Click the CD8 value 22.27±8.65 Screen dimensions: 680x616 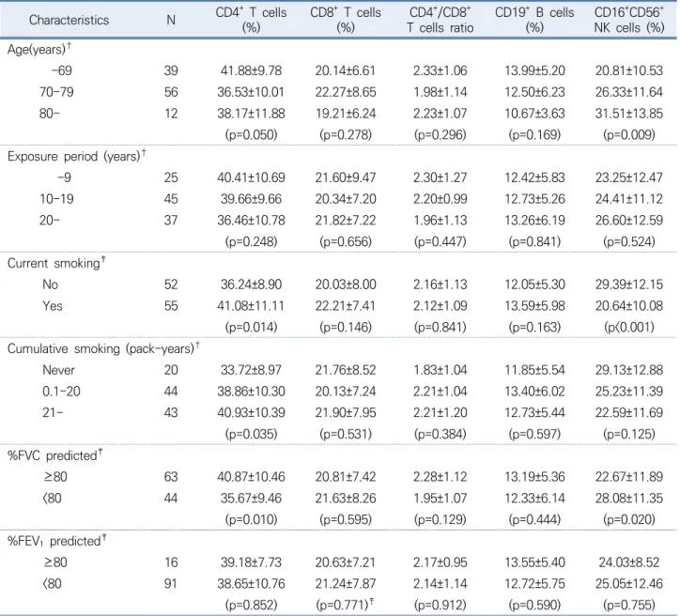tap(346, 92)
